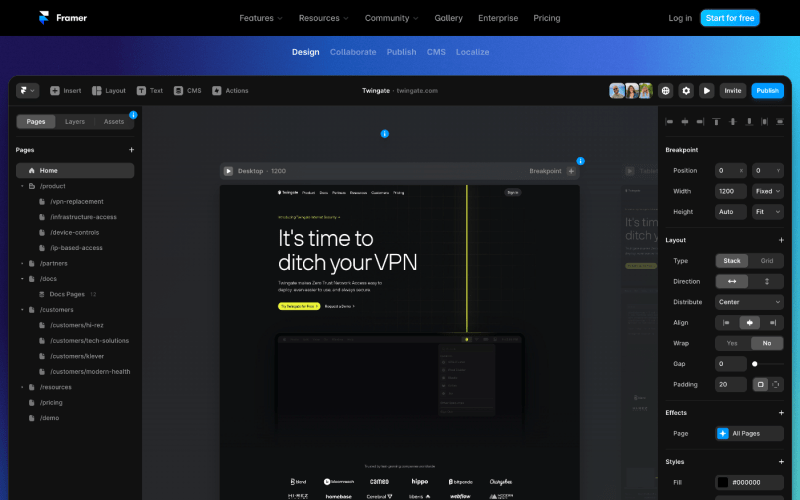Add a breakpoint with the plus icon
The width and height of the screenshot is (800, 500).
click(571, 171)
